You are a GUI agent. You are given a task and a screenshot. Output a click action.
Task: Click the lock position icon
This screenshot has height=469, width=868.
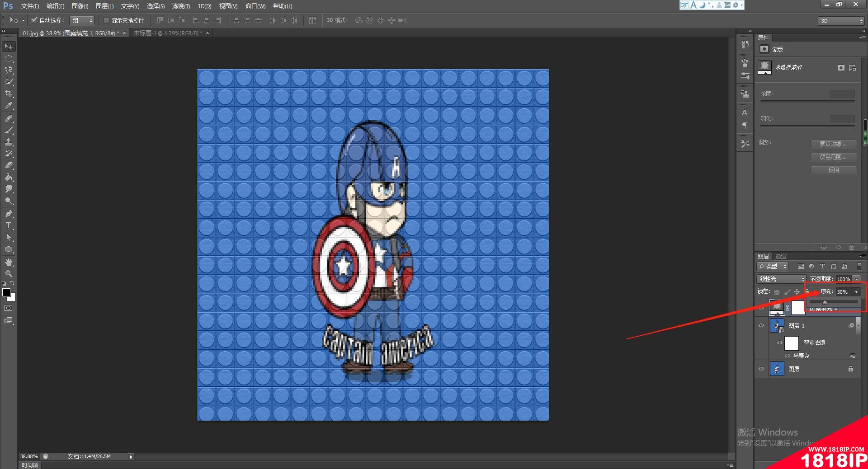pyautogui.click(x=797, y=292)
